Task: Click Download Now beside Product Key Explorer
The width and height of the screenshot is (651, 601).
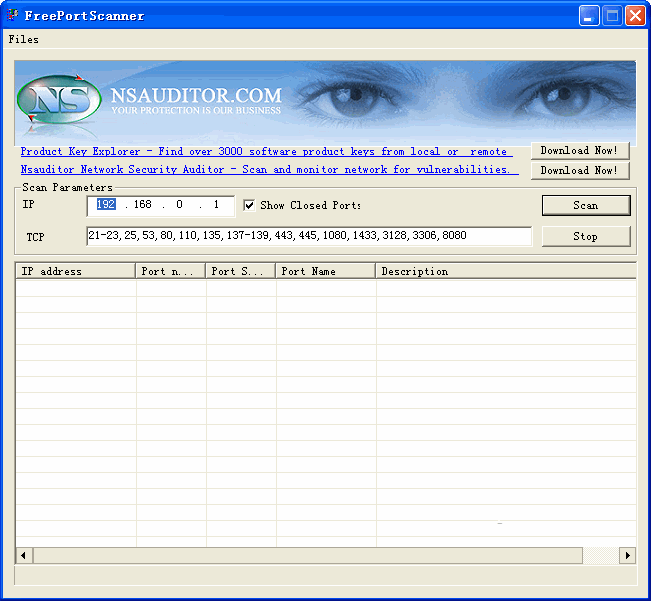Action: tap(580, 151)
